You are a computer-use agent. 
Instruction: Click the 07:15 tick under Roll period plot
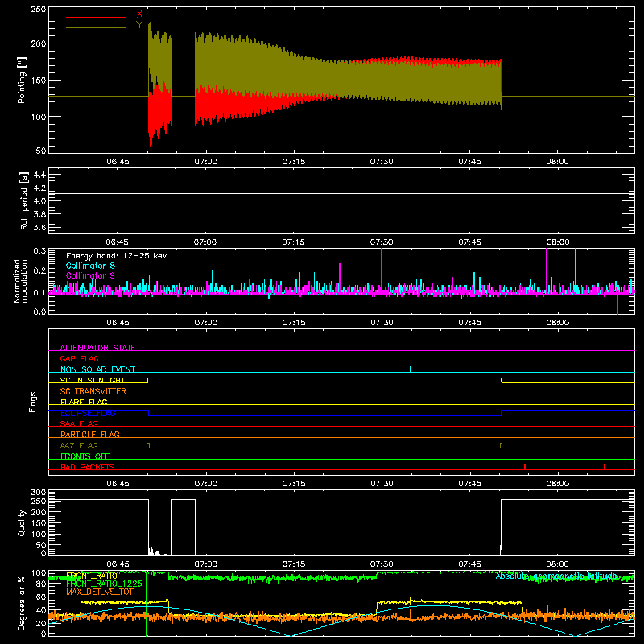(293, 242)
